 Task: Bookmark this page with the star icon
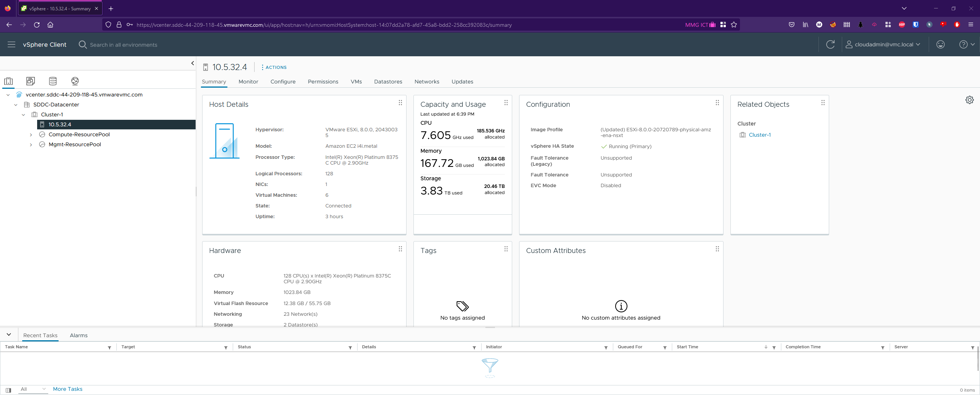(x=734, y=24)
